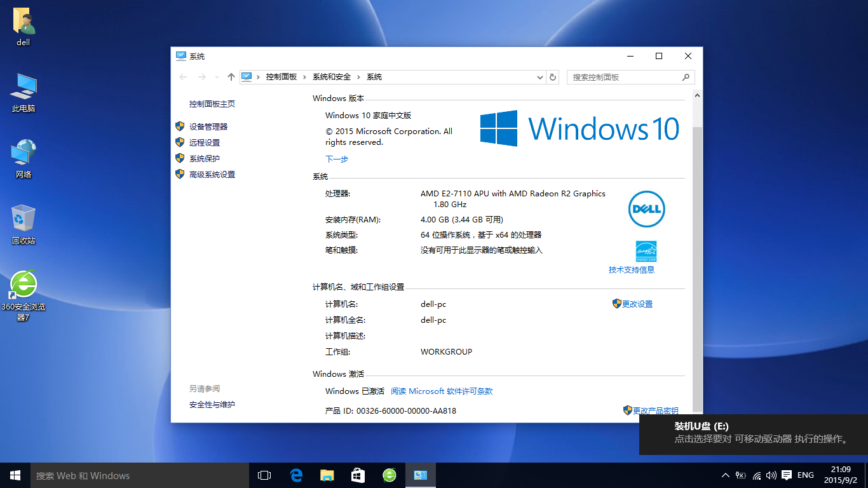
Task: Open 安全性与维护 under 另请参阅
Action: [212, 405]
